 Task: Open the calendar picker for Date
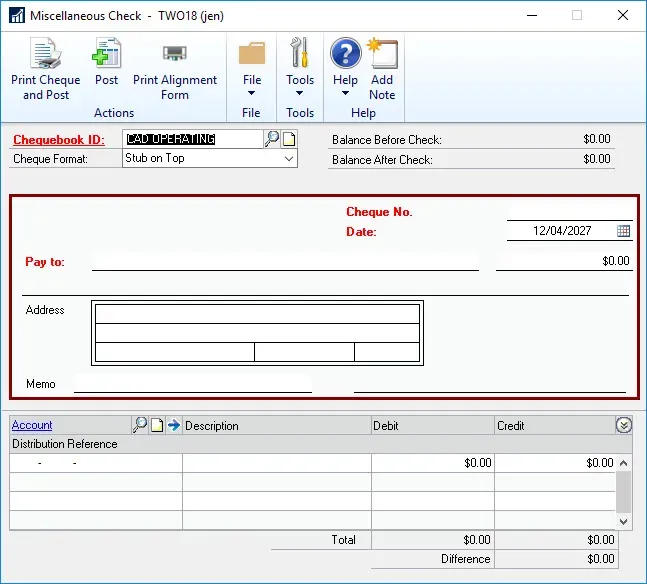(623, 231)
